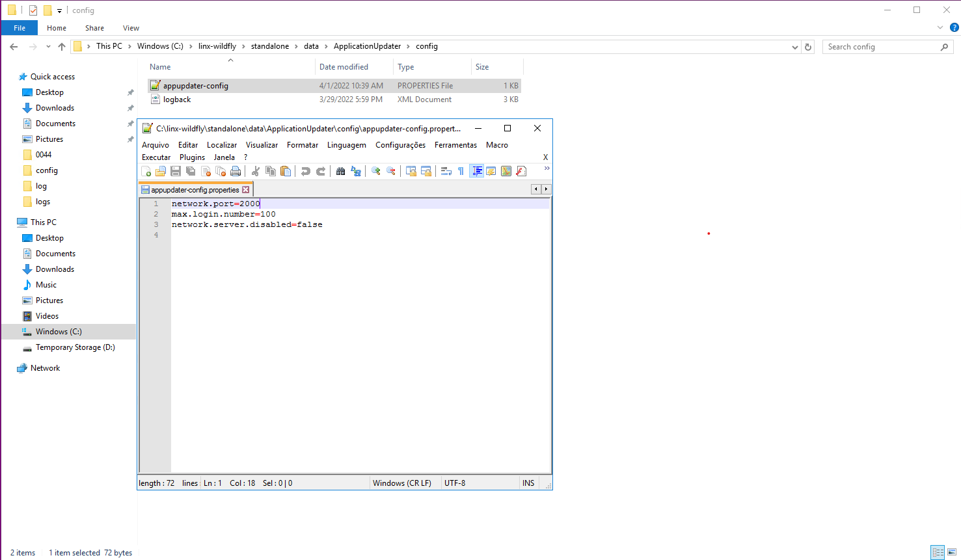The image size is (961, 560).
Task: Open the Document Map panel icon
Action: pyautogui.click(x=506, y=171)
